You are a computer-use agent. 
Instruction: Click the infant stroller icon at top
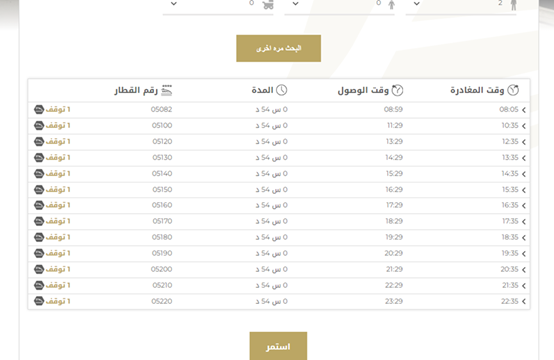tap(268, 5)
